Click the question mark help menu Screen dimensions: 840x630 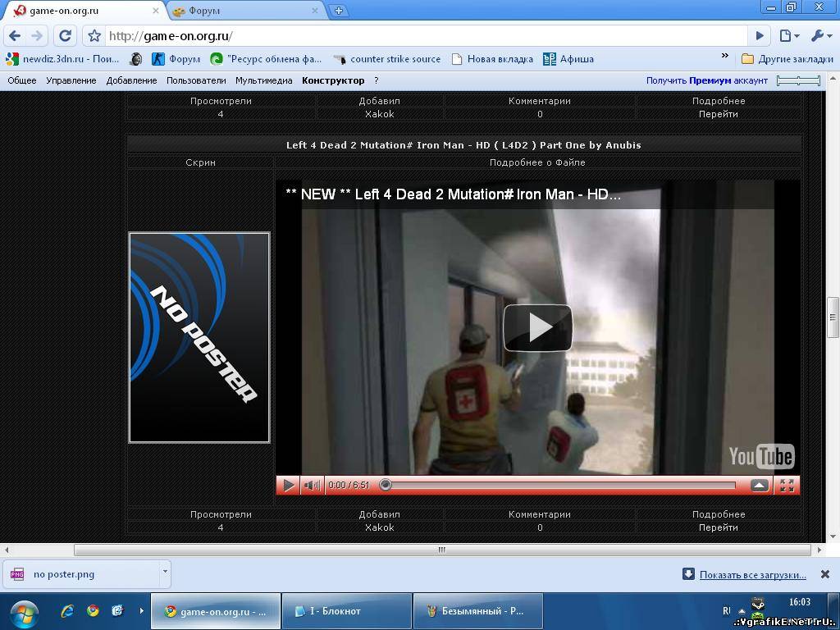click(376, 80)
